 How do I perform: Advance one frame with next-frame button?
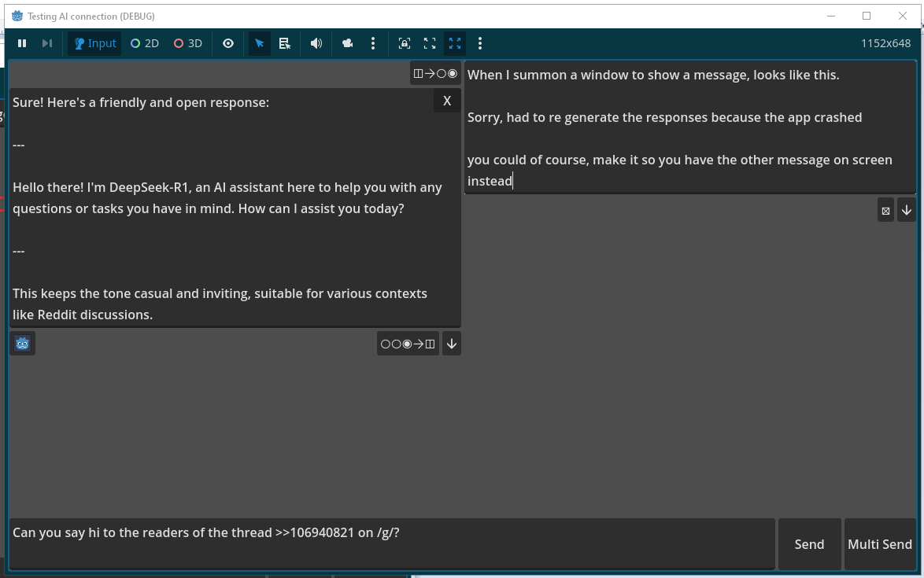(x=47, y=43)
